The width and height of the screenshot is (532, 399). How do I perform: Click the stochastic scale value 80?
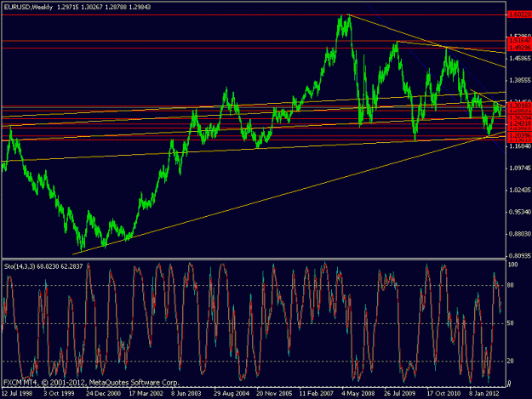(511, 286)
